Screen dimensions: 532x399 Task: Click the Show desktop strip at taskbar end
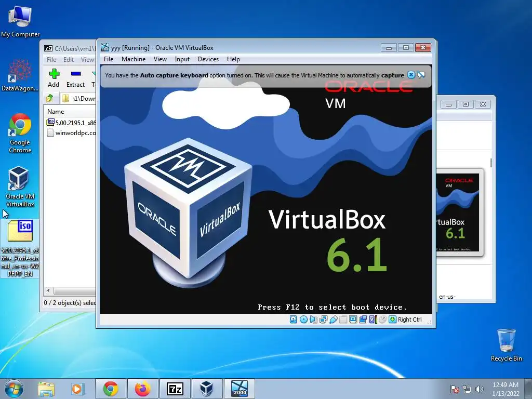coord(528,389)
